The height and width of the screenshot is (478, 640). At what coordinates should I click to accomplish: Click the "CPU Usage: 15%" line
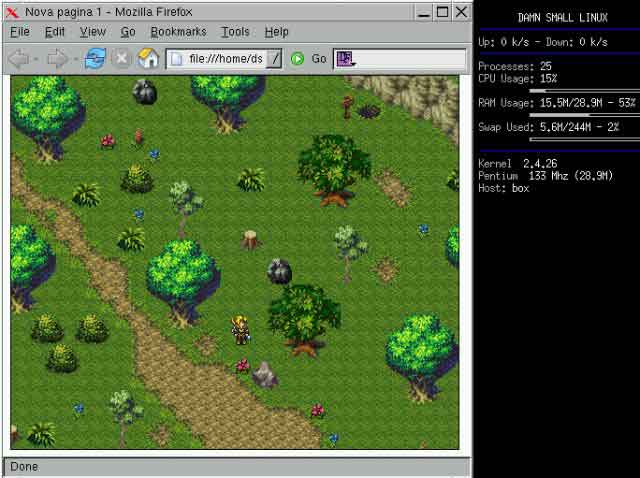pos(518,78)
